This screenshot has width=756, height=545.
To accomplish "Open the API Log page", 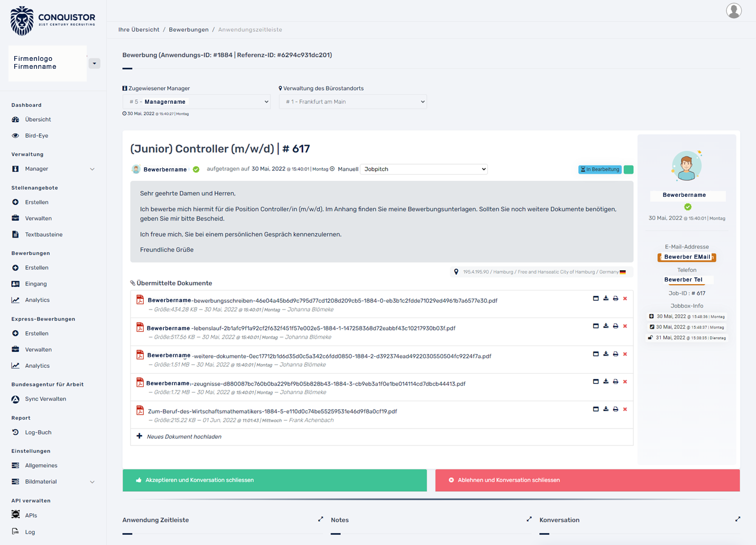I will pyautogui.click(x=30, y=532).
